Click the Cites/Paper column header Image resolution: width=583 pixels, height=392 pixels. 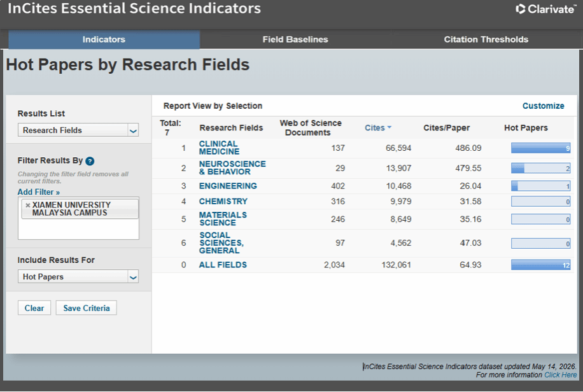click(x=446, y=128)
